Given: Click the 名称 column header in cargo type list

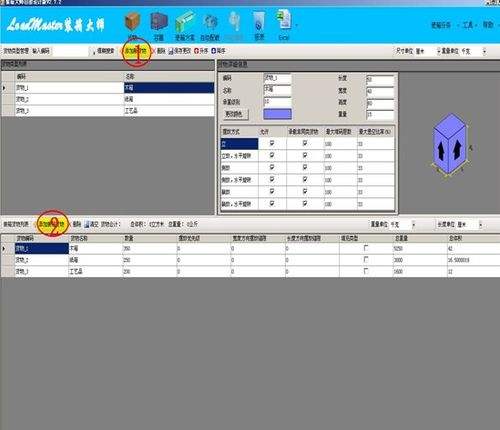Looking at the screenshot, I should pyautogui.click(x=169, y=76).
